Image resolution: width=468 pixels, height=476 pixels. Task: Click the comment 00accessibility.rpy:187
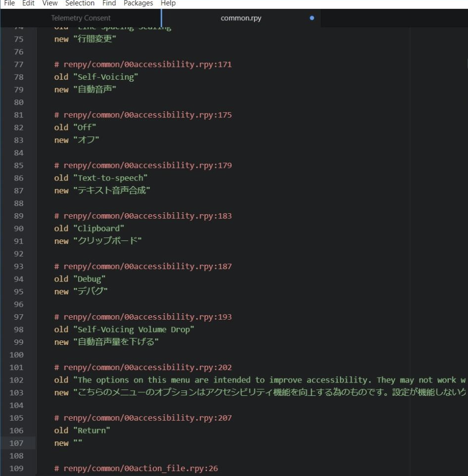tap(143, 266)
